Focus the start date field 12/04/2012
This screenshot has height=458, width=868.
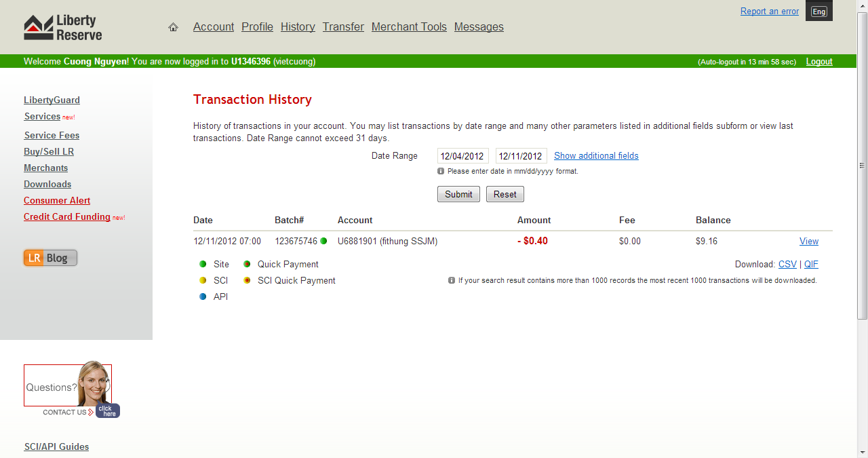463,156
